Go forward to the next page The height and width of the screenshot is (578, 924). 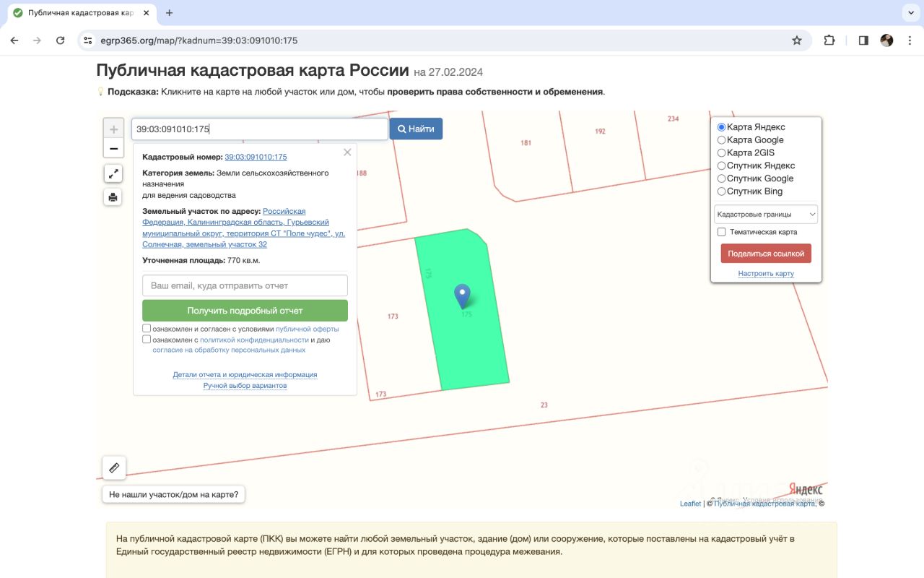[x=38, y=40]
